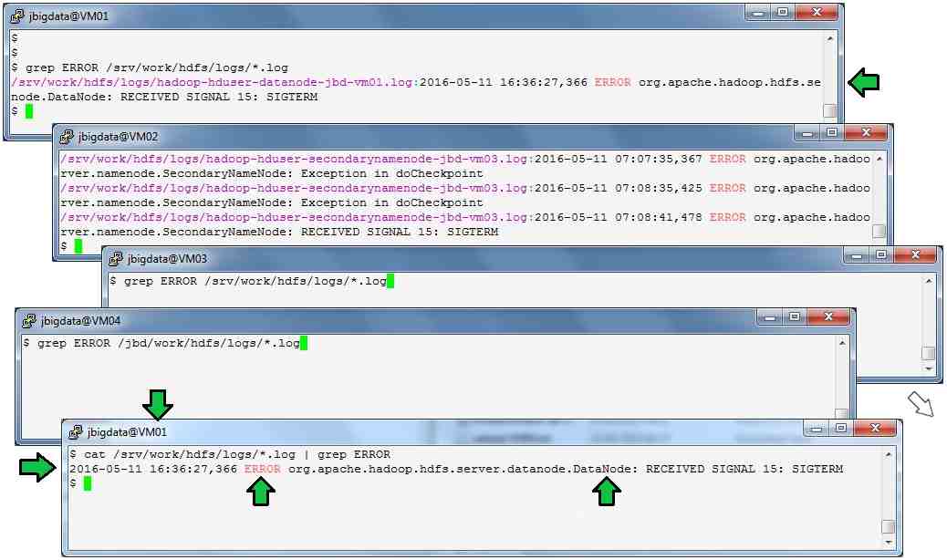Click the green arrow under the DataNode text
The image size is (947, 560).
coord(606,493)
